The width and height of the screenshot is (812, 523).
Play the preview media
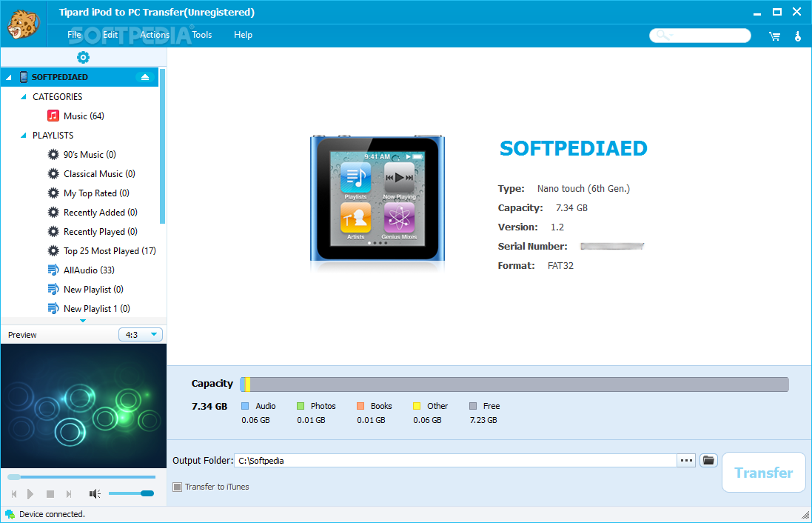(30, 494)
